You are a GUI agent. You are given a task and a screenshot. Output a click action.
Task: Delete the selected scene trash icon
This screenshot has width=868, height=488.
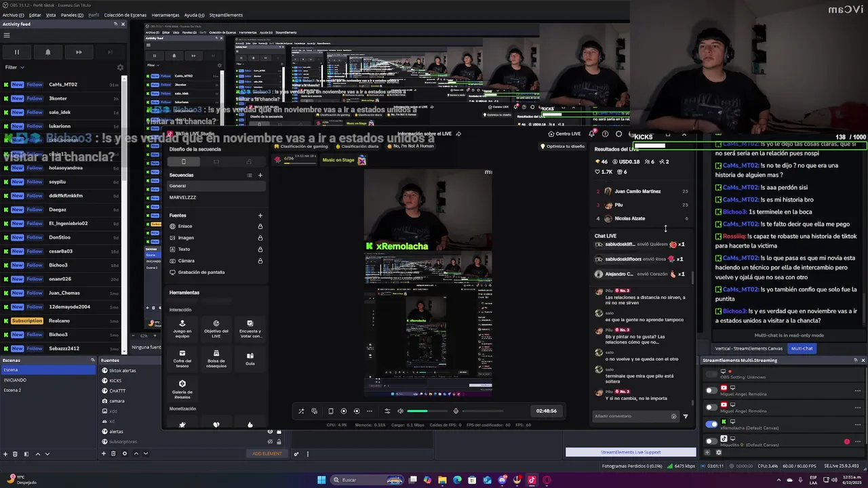click(x=16, y=453)
